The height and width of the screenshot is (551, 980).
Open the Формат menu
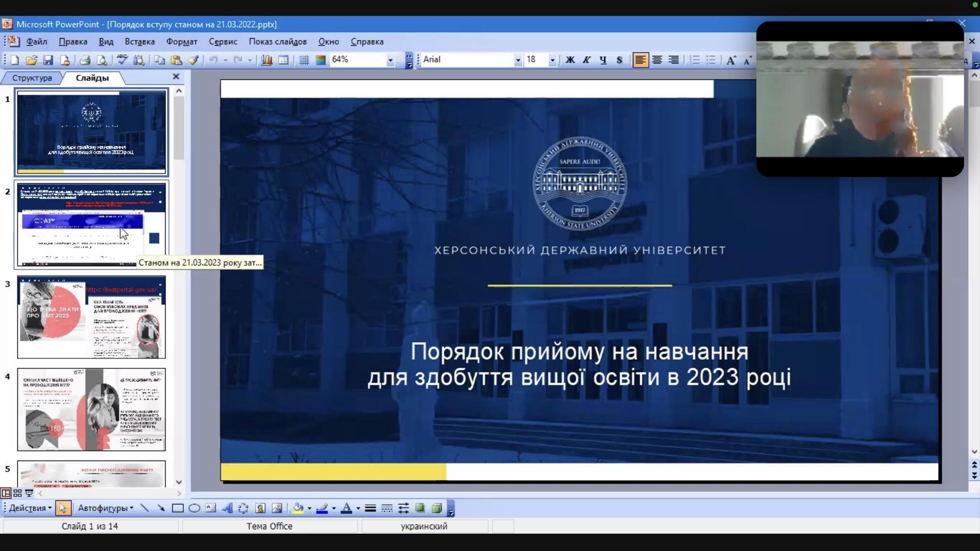click(x=182, y=42)
